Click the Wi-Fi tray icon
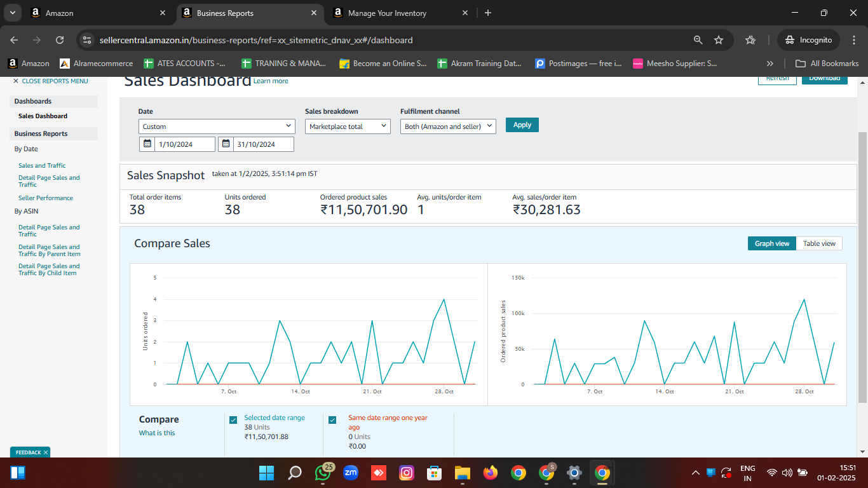The height and width of the screenshot is (488, 868). (x=771, y=473)
